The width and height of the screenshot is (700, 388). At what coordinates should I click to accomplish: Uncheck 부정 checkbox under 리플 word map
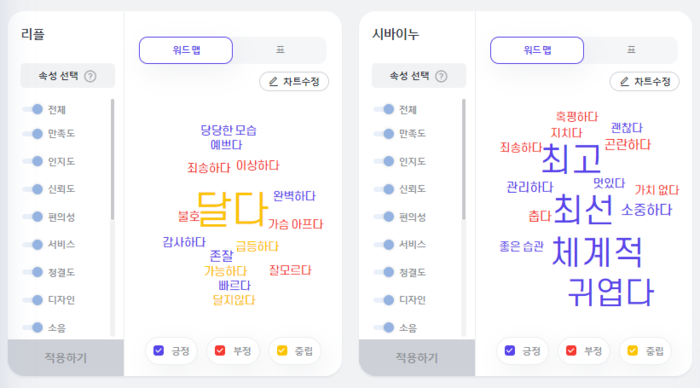pos(220,350)
